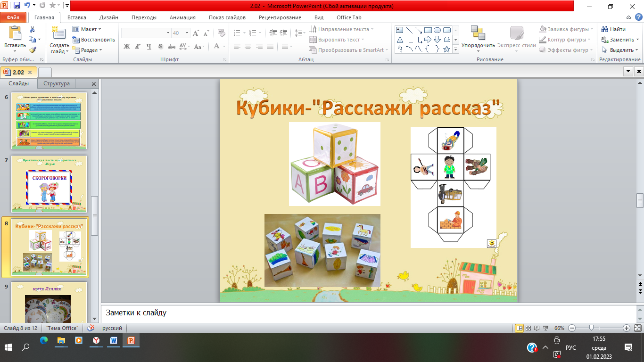The width and height of the screenshot is (644, 362).
Task: Toggle text shadow S formatting
Action: [x=160, y=46]
